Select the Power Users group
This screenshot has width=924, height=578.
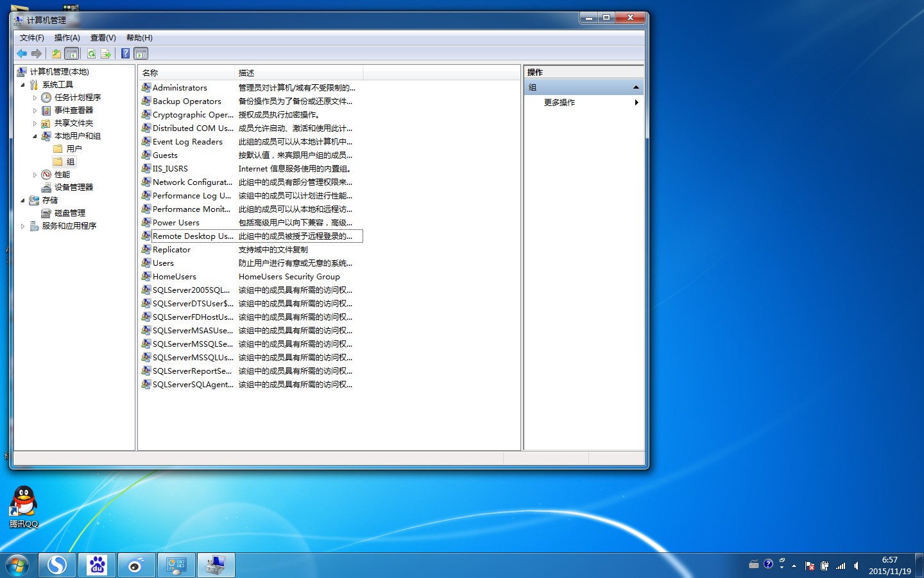[176, 223]
